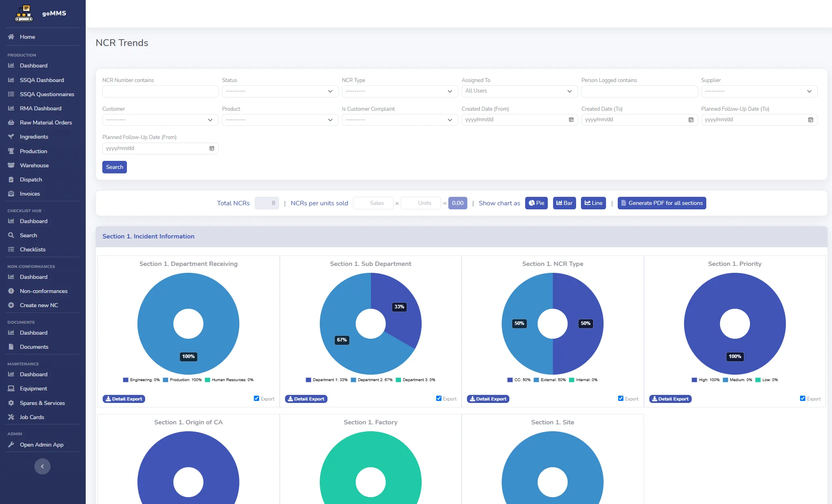Show charts as Bar
The width and height of the screenshot is (832, 504).
564,203
